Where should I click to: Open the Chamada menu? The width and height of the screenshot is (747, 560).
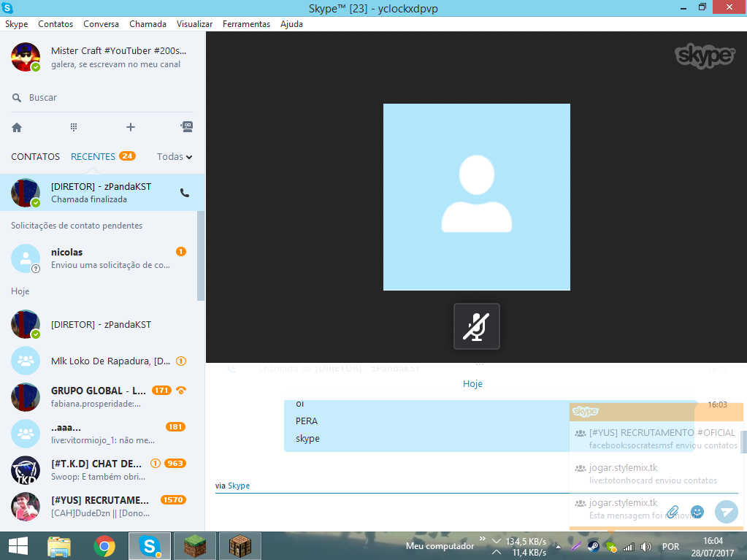148,24
